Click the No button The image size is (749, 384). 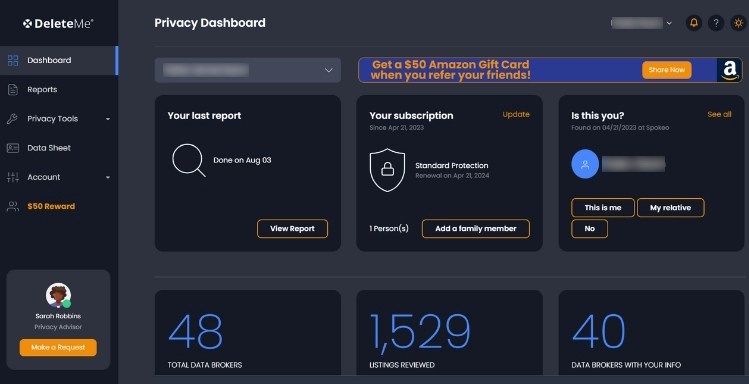pos(589,229)
